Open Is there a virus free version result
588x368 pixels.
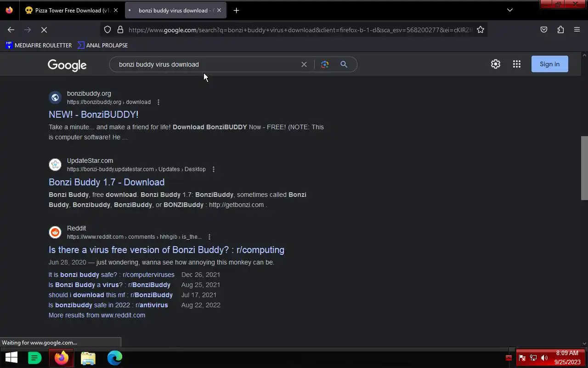tap(166, 250)
